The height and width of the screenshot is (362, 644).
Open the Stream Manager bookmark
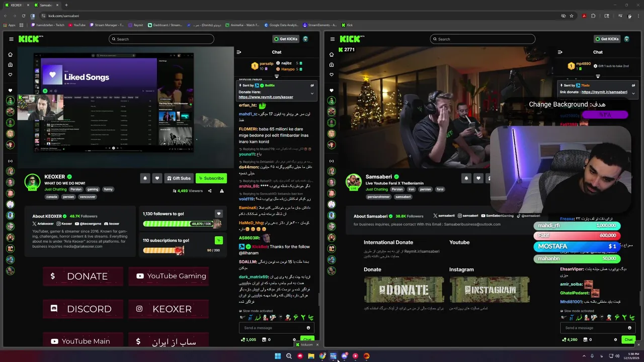107,25
